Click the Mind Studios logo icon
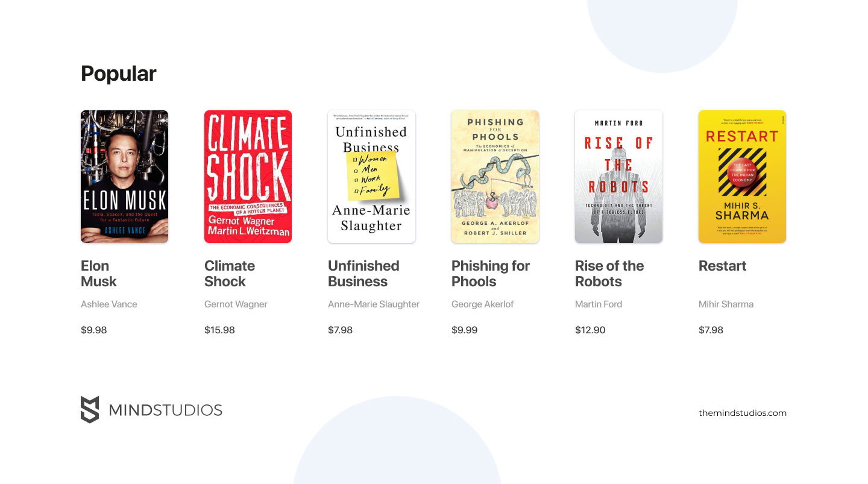The width and height of the screenshot is (868, 484). point(90,409)
